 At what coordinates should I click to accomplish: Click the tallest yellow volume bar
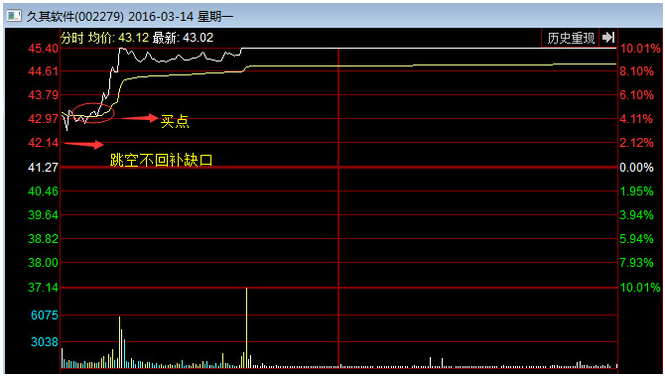coord(246,327)
